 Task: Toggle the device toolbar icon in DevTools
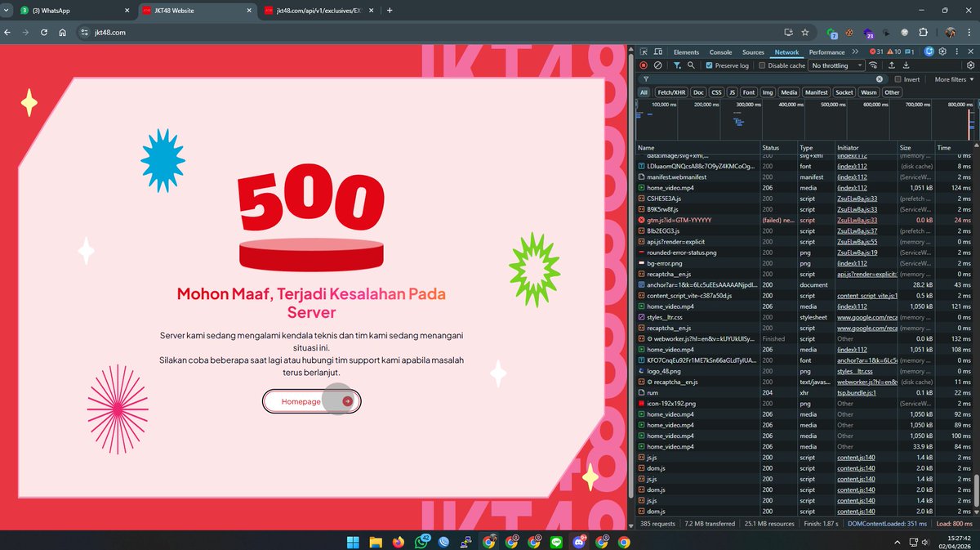tap(658, 51)
